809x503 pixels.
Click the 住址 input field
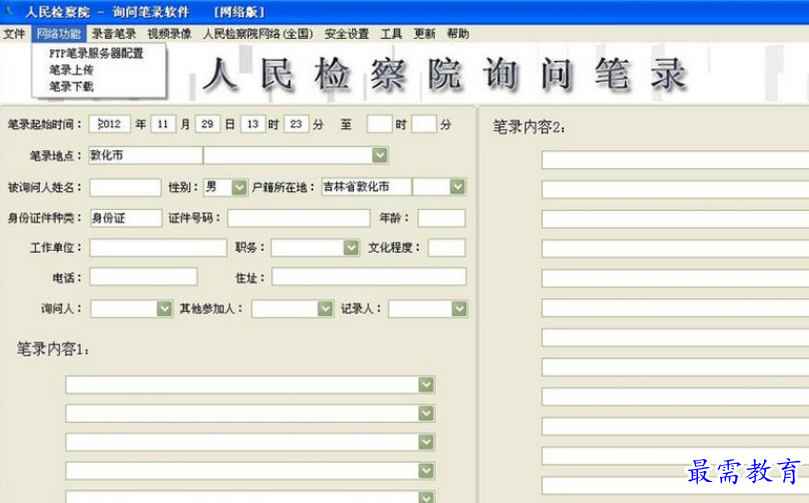(369, 277)
